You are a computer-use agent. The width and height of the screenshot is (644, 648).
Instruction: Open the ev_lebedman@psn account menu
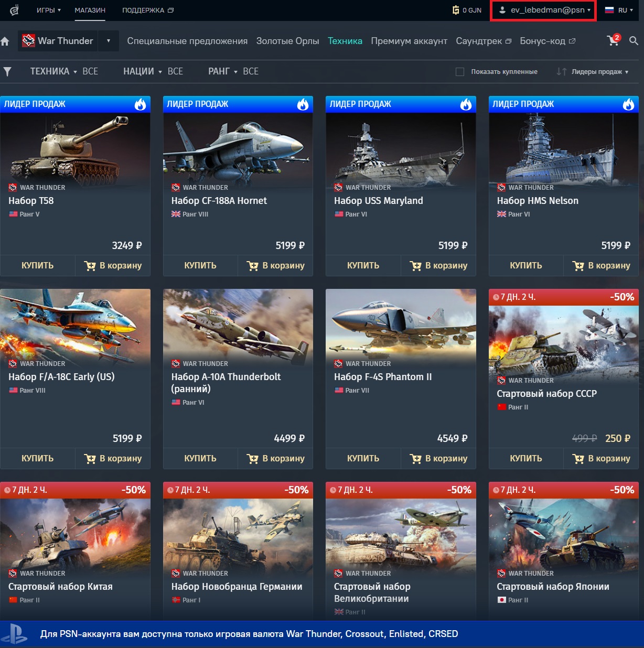(543, 10)
